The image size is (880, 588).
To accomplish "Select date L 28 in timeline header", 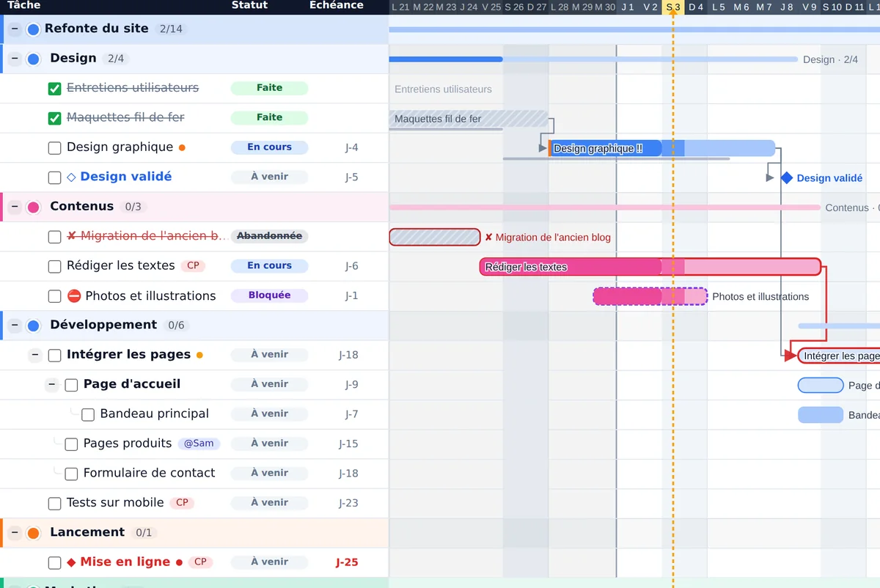I will tap(560, 7).
